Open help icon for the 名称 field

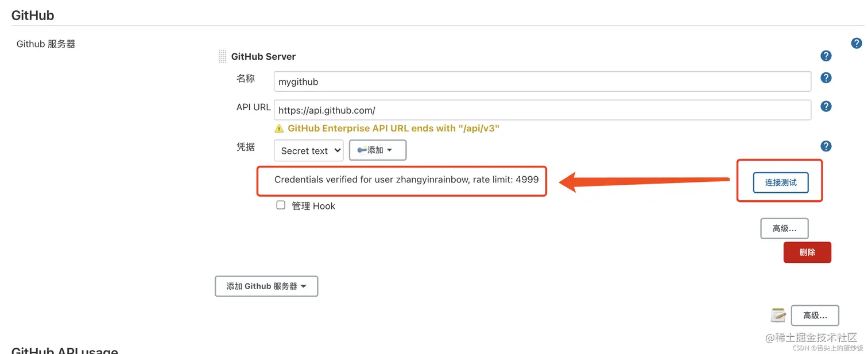click(826, 78)
